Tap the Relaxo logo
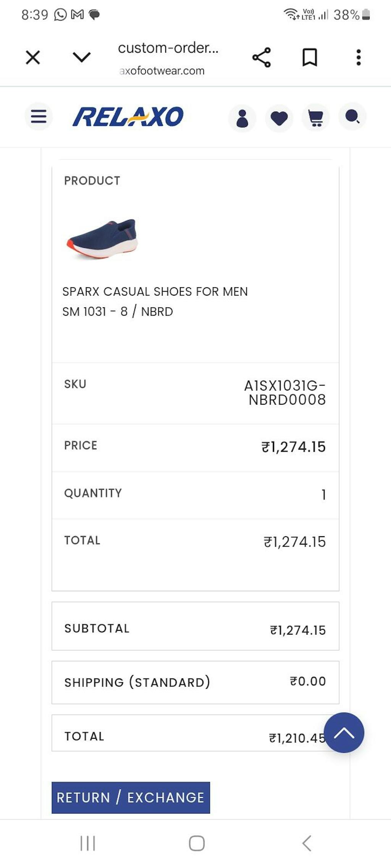Image resolution: width=391 pixels, height=868 pixels. [128, 116]
